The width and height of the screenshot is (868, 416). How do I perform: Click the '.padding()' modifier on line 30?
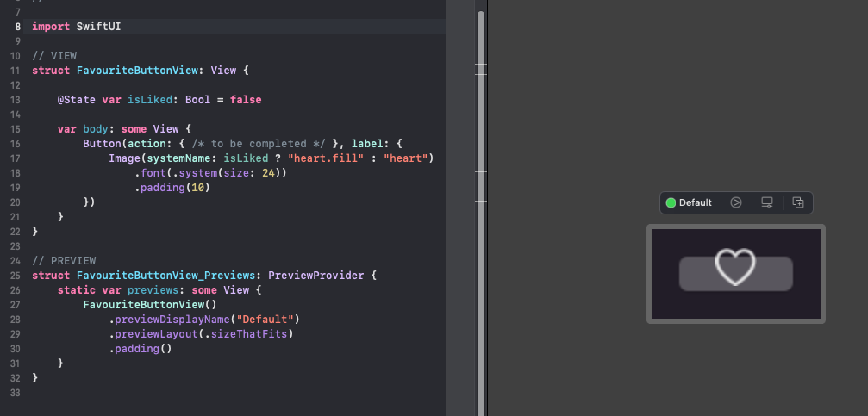tap(140, 349)
